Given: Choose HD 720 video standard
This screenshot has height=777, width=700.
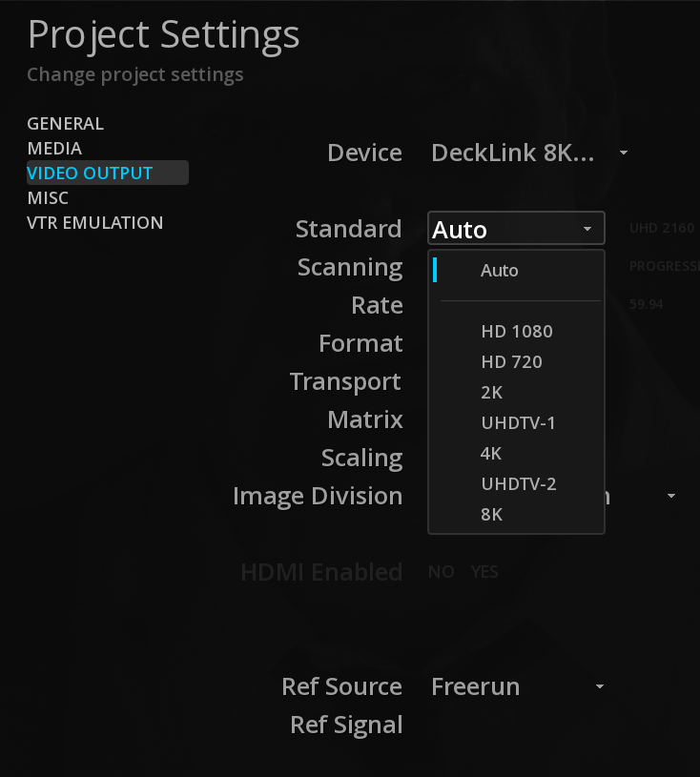Looking at the screenshot, I should pos(511,362).
